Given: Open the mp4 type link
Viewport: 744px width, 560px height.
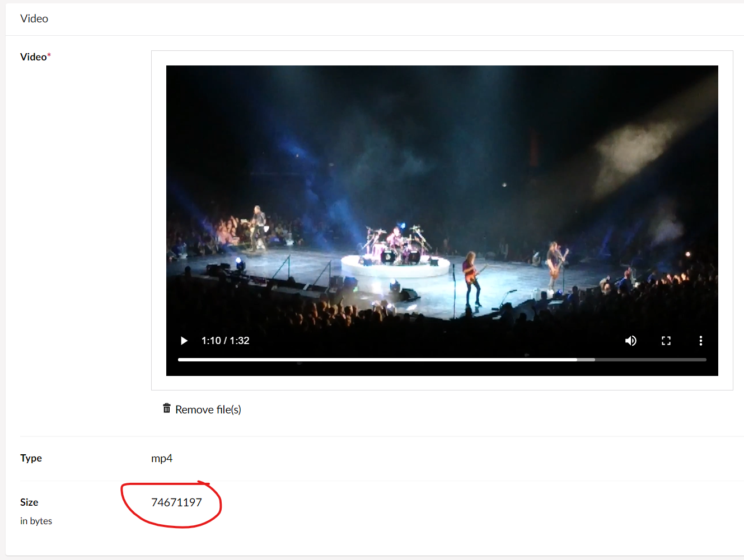Looking at the screenshot, I should click(x=162, y=458).
